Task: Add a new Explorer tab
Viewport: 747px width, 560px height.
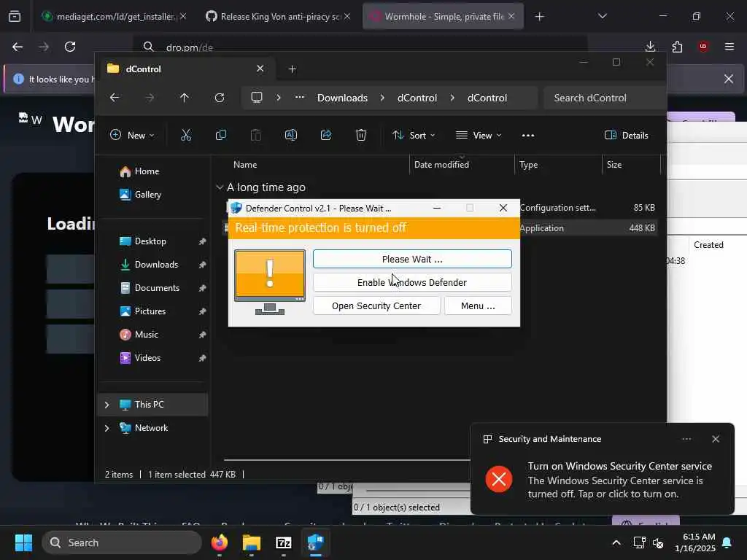Action: (x=292, y=69)
